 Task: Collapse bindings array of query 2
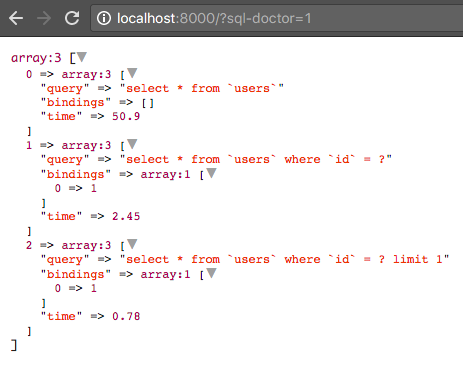(x=211, y=273)
